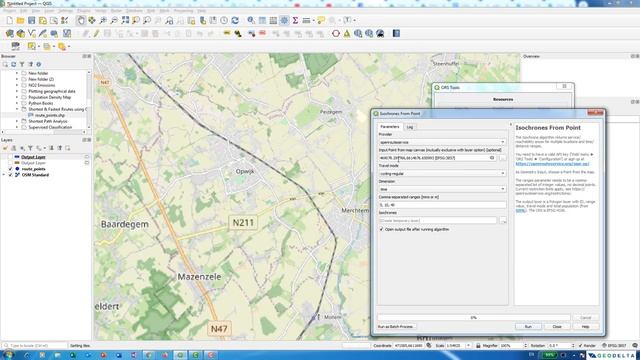Select the Pan Map hand tool
The image size is (640, 360).
click(x=81, y=20)
